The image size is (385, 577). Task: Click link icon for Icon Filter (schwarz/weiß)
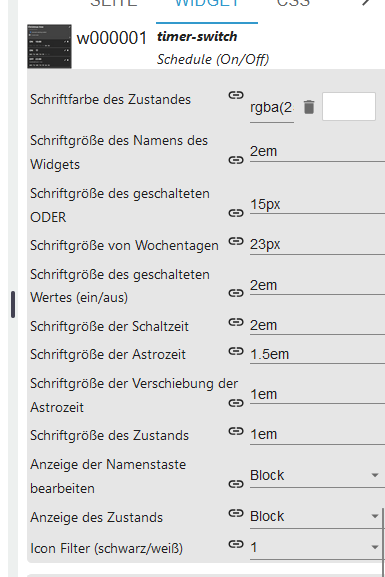pyautogui.click(x=236, y=544)
